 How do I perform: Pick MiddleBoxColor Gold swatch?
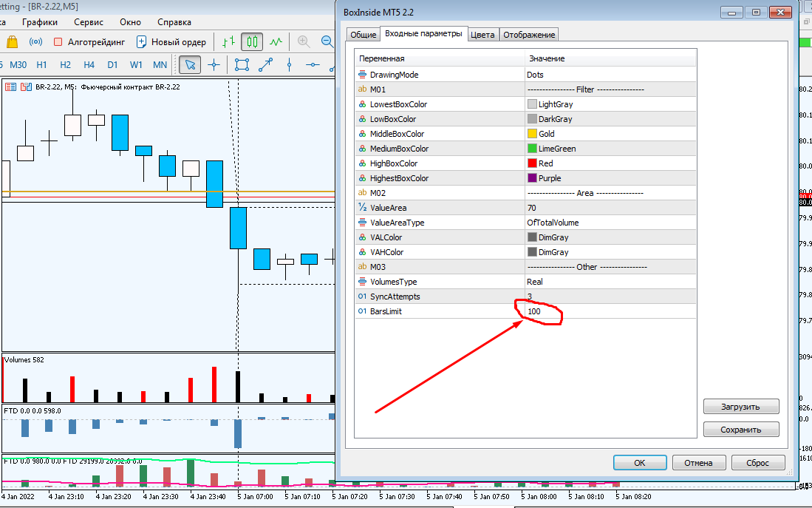pyautogui.click(x=532, y=133)
